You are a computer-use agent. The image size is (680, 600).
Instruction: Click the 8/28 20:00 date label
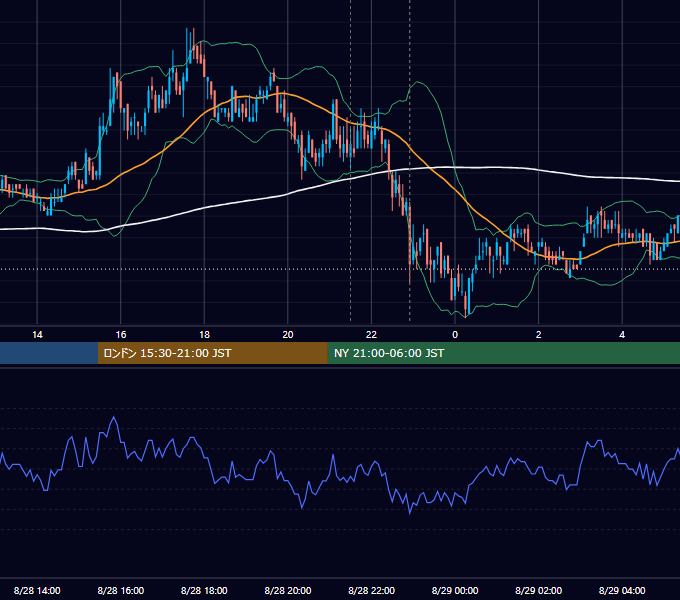tap(288, 590)
